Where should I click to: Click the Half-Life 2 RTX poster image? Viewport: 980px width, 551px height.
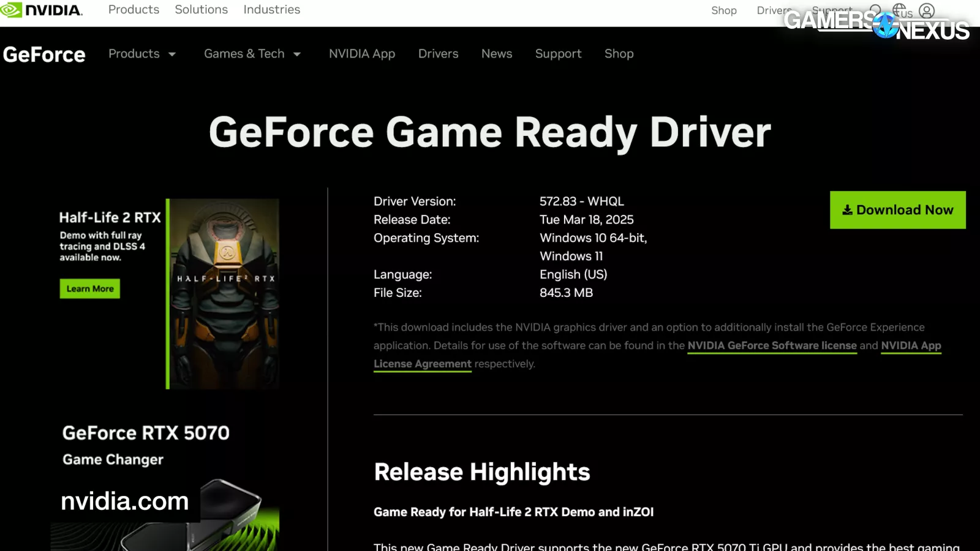224,294
